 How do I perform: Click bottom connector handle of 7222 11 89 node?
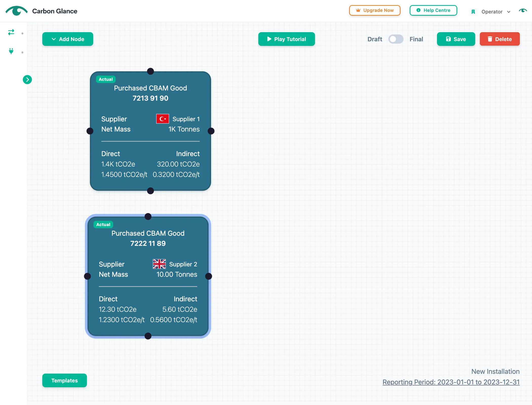coord(148,336)
